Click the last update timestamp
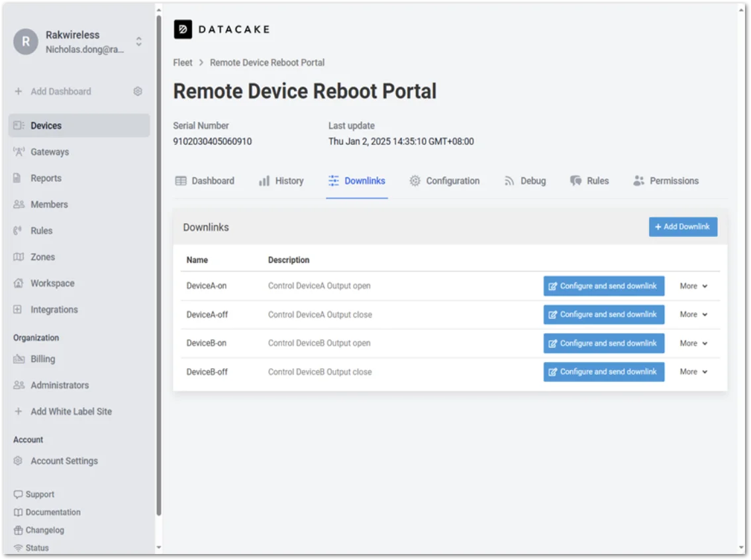Image resolution: width=751 pixels, height=560 pixels. 401,142
